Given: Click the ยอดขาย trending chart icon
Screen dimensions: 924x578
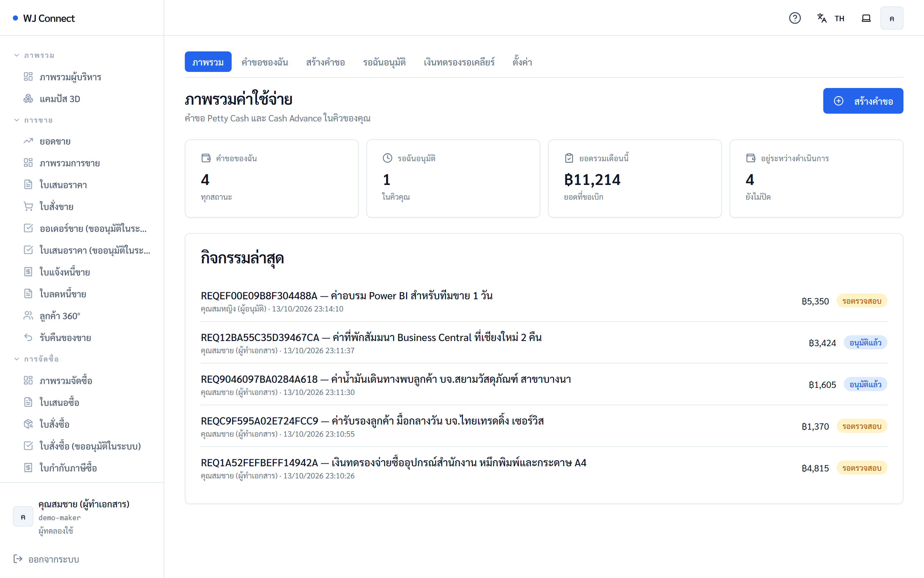Looking at the screenshot, I should (28, 141).
